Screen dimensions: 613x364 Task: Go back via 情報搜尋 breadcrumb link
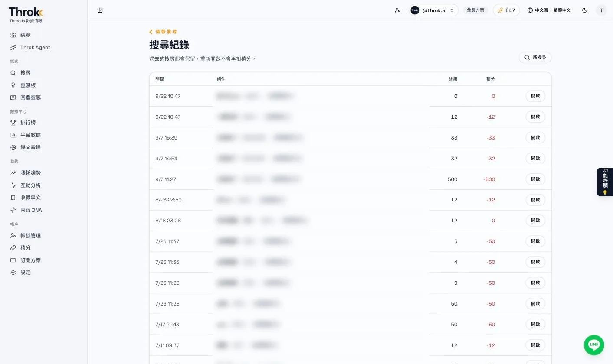163,32
